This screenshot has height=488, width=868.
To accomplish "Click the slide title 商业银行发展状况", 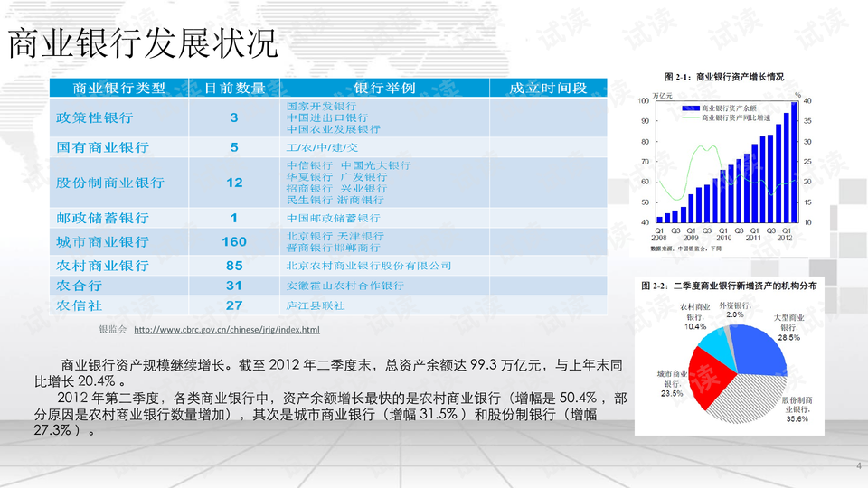I will pos(143,43).
